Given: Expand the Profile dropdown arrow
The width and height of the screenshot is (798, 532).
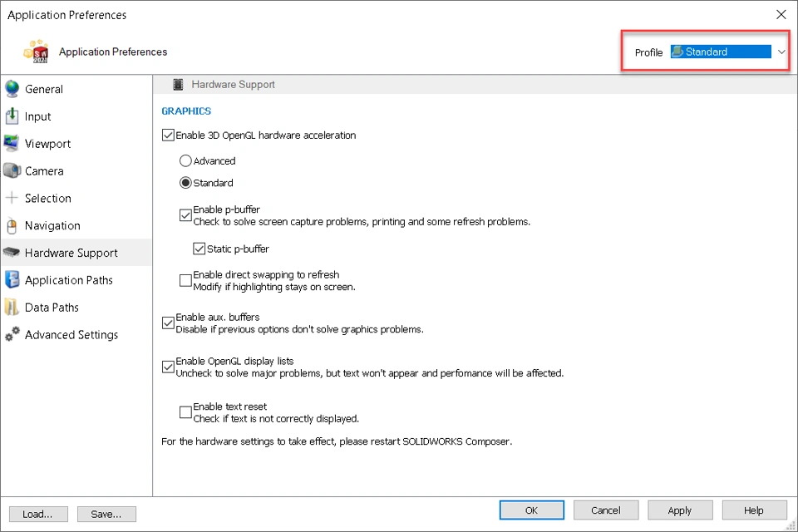Looking at the screenshot, I should [x=781, y=52].
